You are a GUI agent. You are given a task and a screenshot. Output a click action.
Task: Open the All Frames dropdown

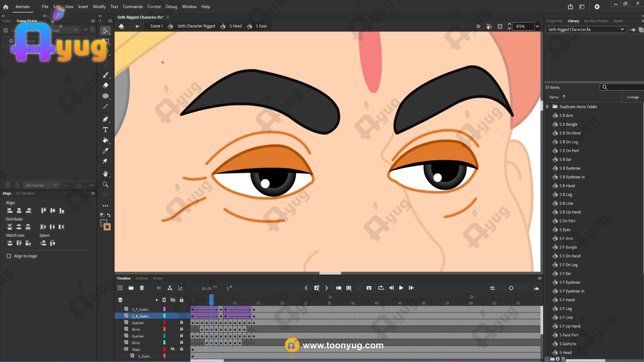click(41, 185)
